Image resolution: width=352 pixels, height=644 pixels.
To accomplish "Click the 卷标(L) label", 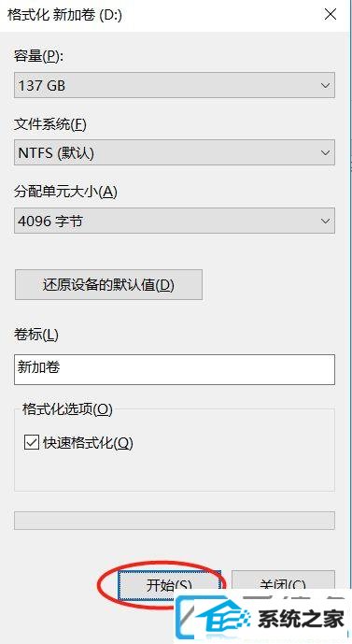I will [36, 335].
